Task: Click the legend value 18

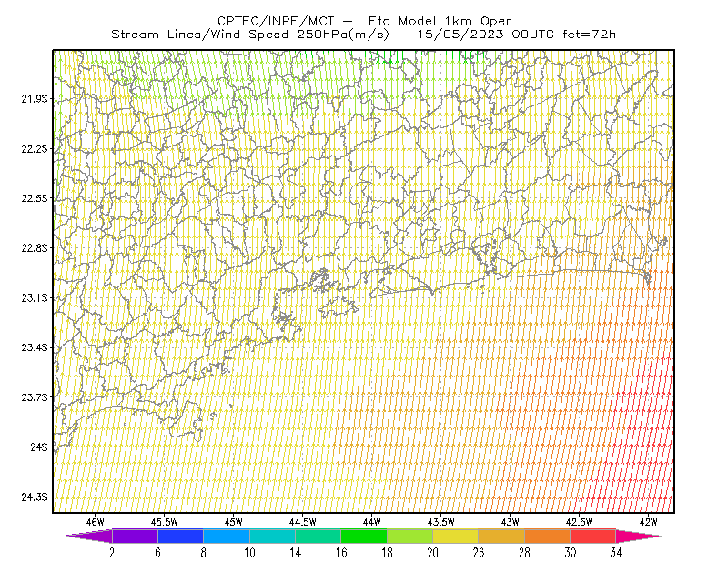Action: coord(387,553)
